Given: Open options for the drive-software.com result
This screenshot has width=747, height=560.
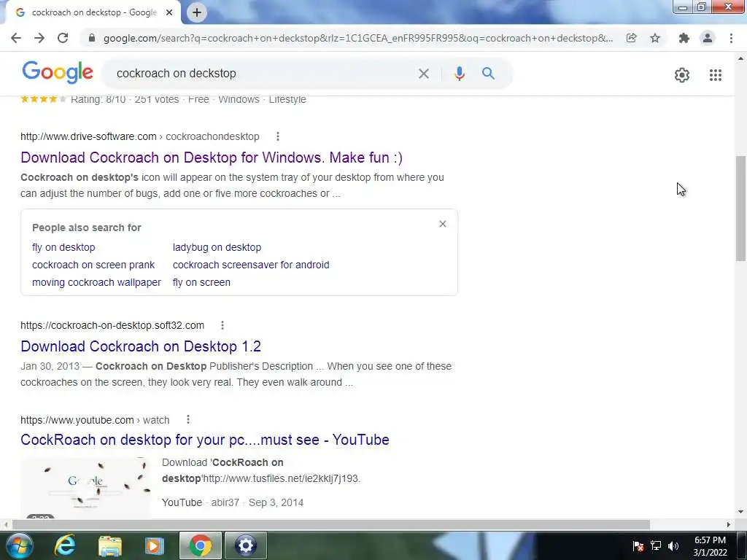Looking at the screenshot, I should click(x=278, y=136).
